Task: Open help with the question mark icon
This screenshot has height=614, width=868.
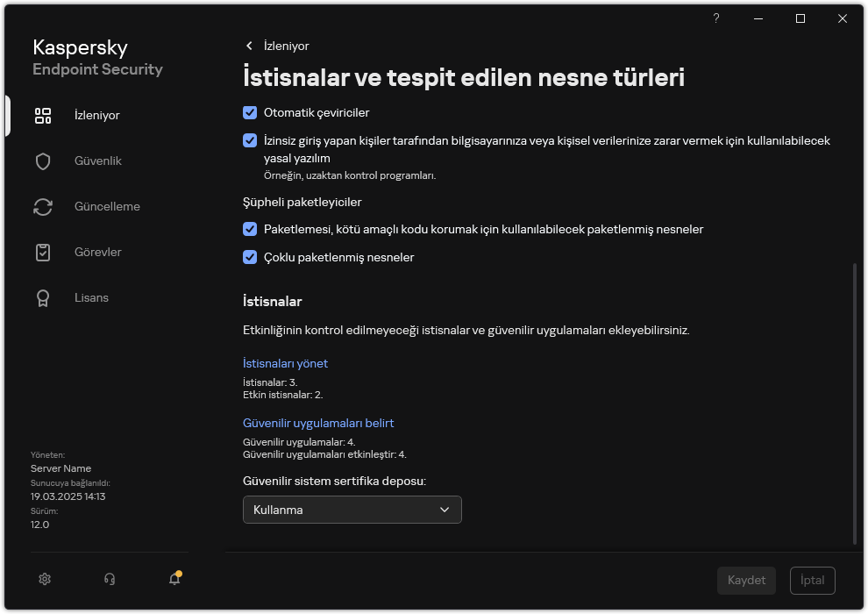Action: tap(715, 18)
